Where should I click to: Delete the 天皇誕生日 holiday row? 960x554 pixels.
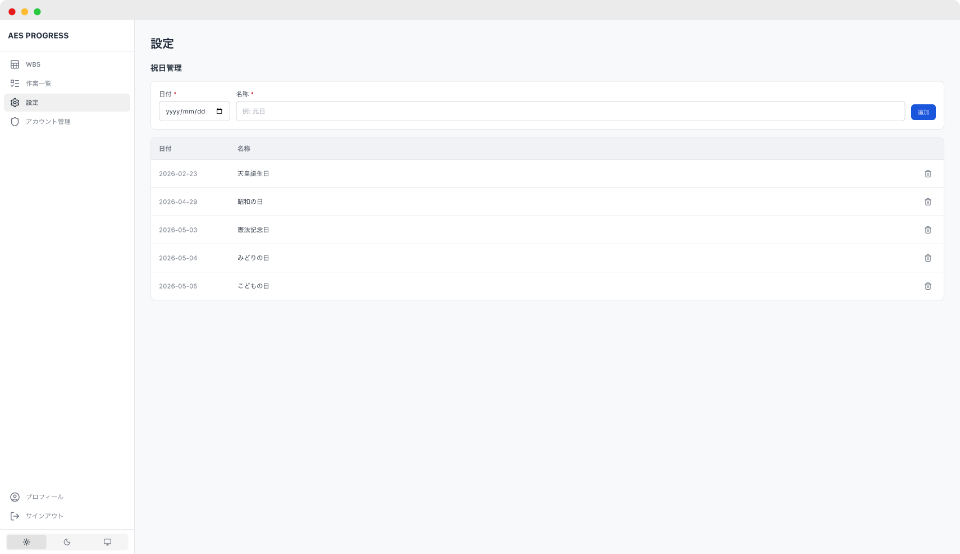pyautogui.click(x=927, y=174)
